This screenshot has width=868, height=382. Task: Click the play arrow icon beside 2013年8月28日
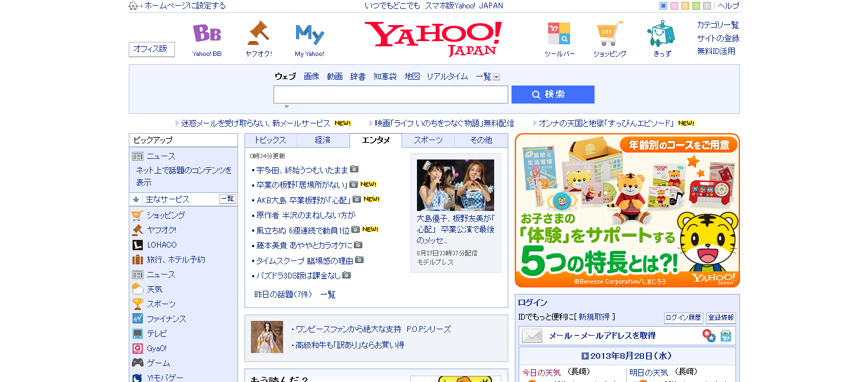585,356
